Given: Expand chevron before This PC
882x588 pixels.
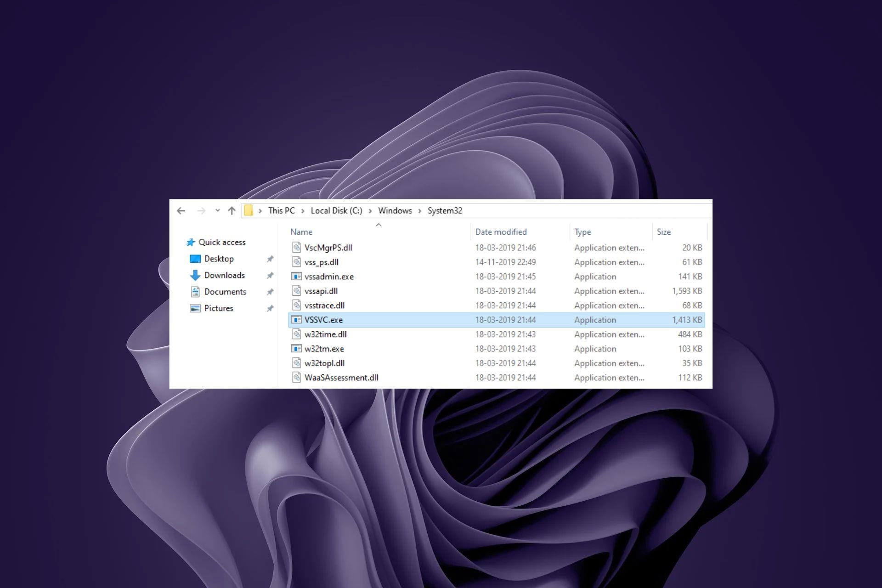Looking at the screenshot, I should click(x=260, y=211).
